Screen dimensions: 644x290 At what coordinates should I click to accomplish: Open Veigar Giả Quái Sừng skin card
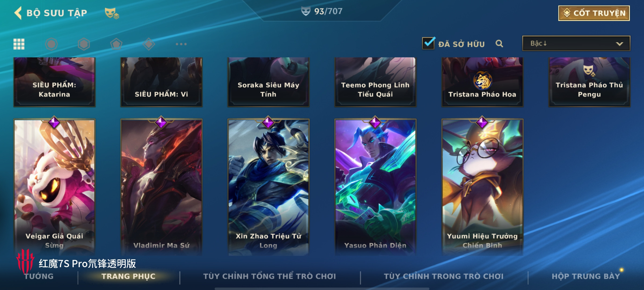[54, 187]
